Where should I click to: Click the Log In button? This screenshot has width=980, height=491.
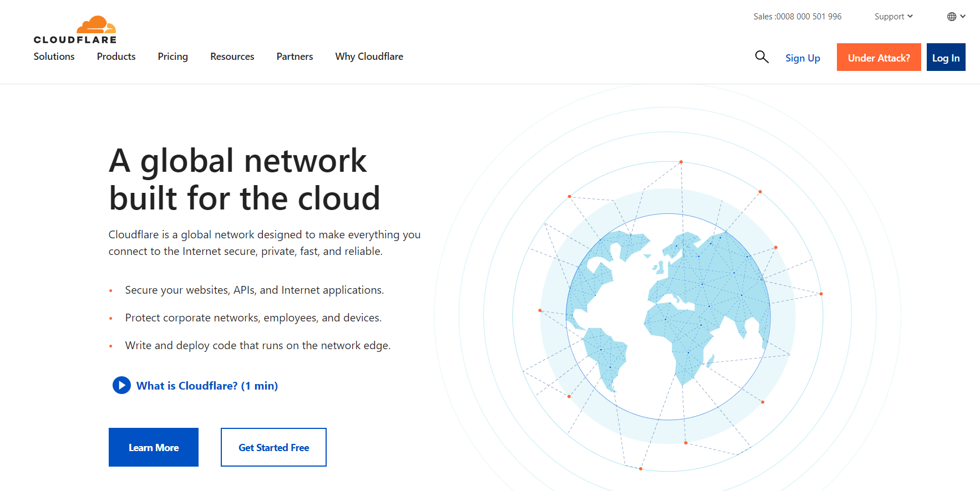(x=946, y=57)
